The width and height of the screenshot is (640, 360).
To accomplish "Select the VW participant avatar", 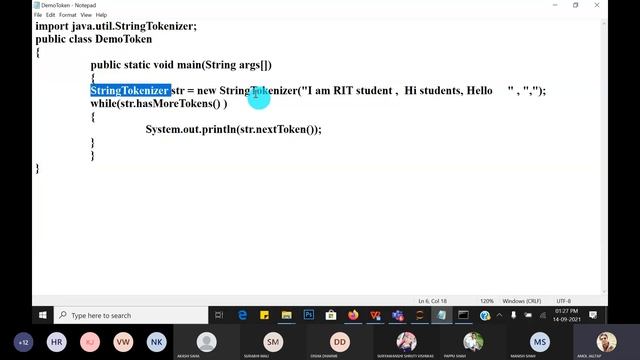I will coord(123,342).
